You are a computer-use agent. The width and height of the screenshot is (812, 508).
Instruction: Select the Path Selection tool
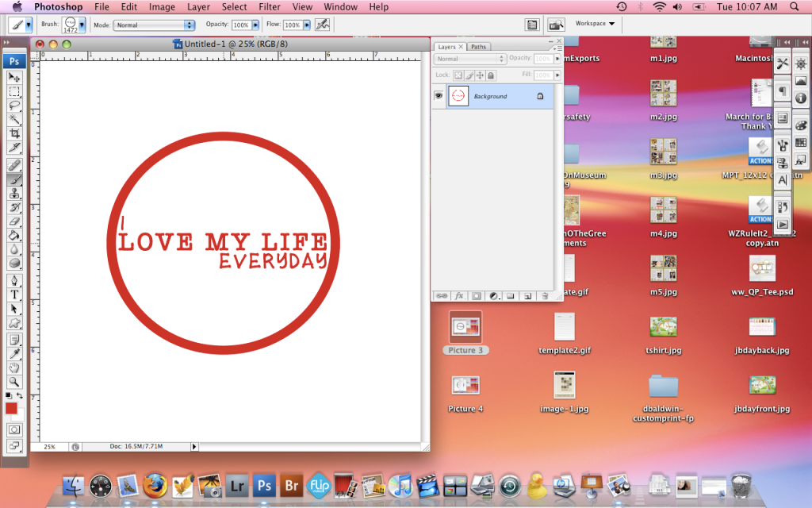pyautogui.click(x=14, y=309)
